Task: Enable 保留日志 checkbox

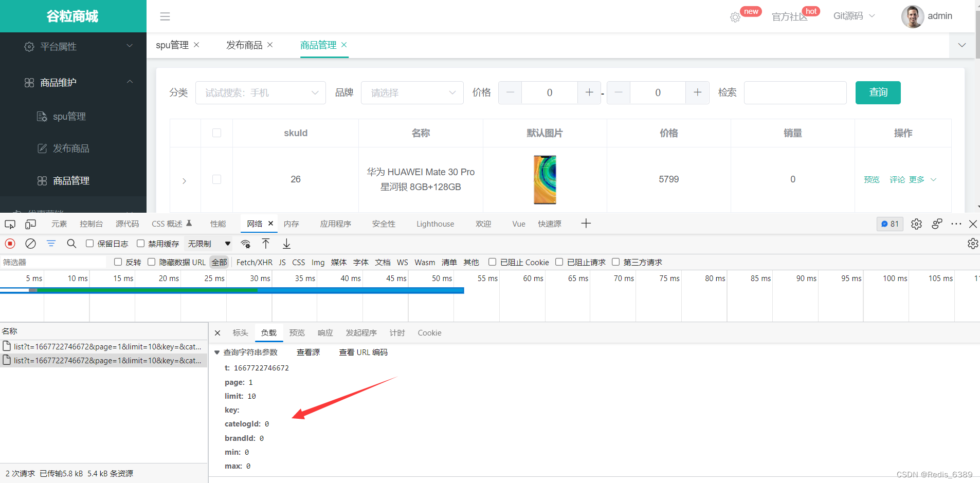Action: click(89, 244)
